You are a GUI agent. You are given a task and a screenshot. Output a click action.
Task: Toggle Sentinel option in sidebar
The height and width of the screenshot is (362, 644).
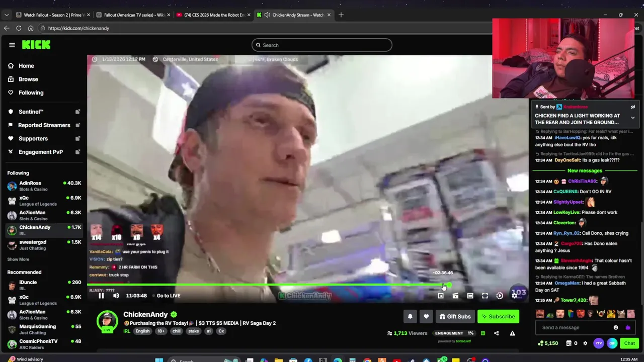pyautogui.click(x=45, y=112)
